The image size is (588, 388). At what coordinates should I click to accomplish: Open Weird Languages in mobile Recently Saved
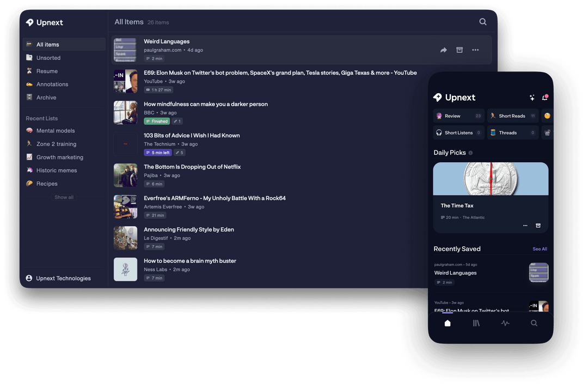pos(455,273)
